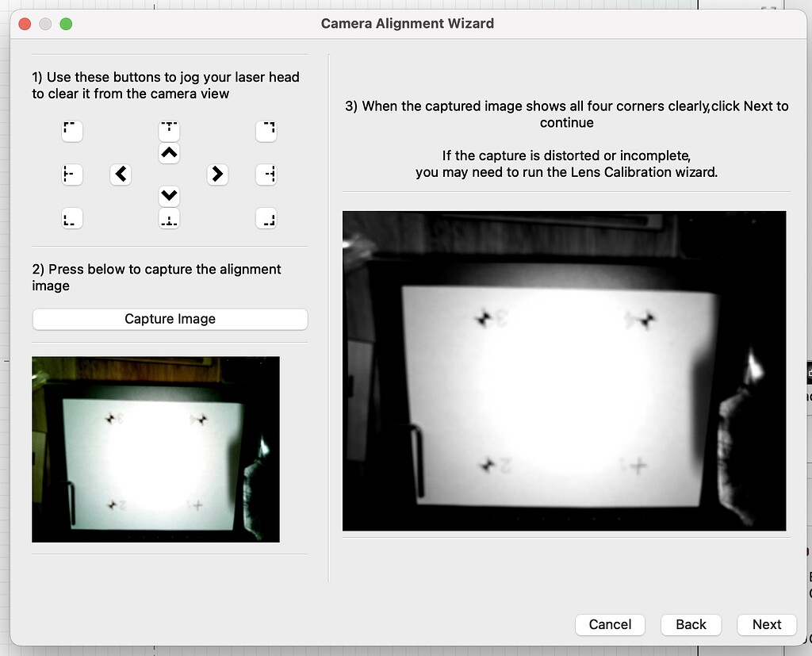
Task: Select the small camera preview thumbnail
Action: point(155,448)
